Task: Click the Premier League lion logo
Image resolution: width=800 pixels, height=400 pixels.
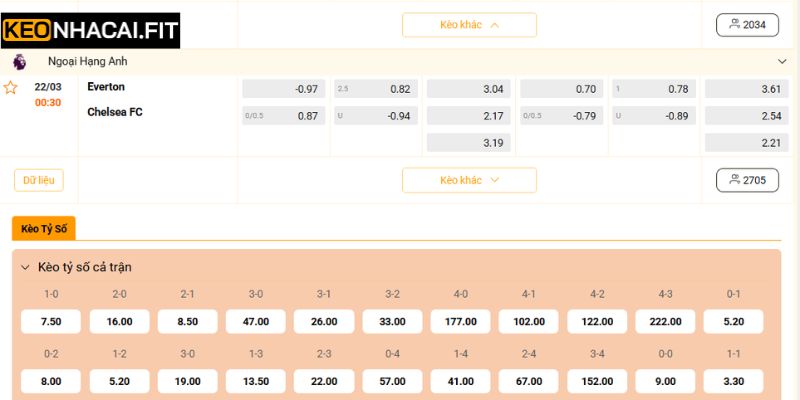Action: tap(19, 62)
